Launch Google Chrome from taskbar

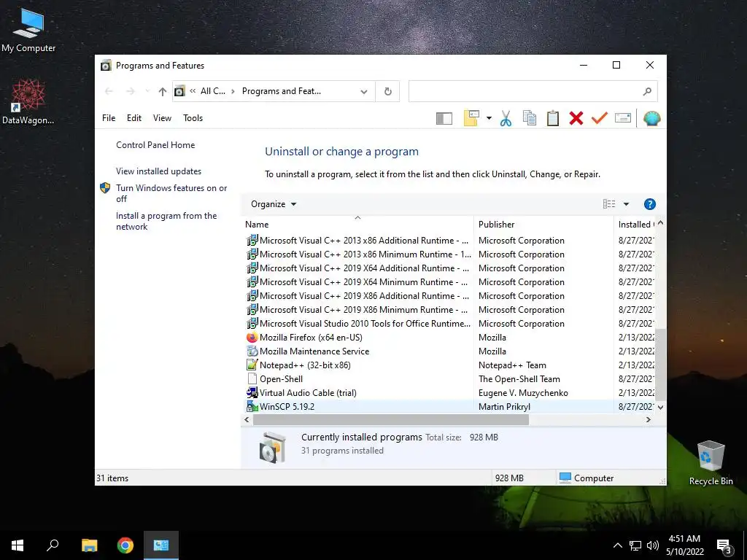pos(125,545)
